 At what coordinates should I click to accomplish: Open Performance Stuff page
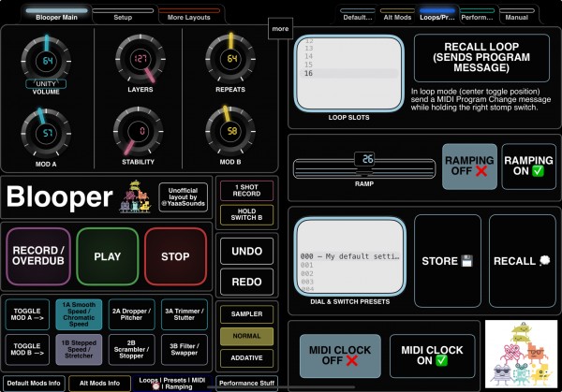pyautogui.click(x=246, y=383)
